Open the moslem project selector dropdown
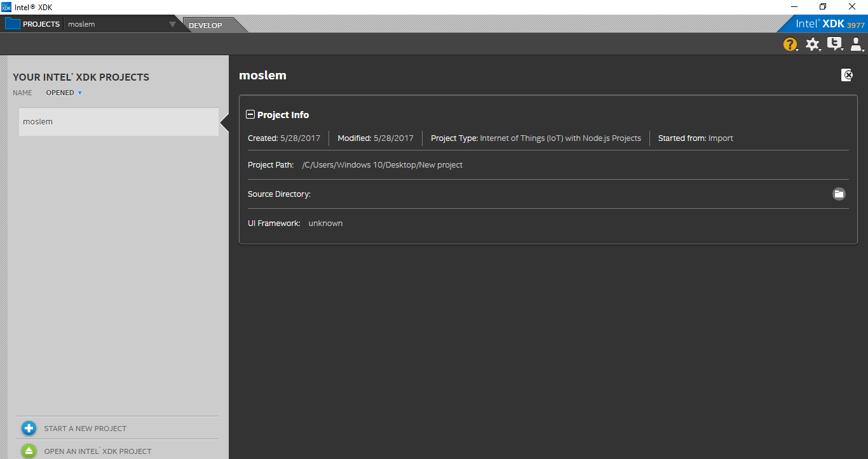Screen dimensions: 868x459 (172, 25)
